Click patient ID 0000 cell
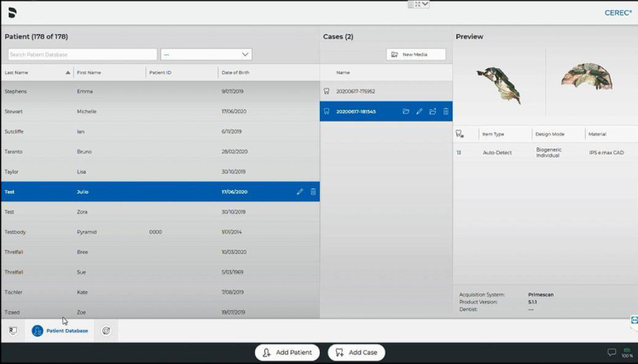The height and width of the screenshot is (364, 638). [155, 232]
